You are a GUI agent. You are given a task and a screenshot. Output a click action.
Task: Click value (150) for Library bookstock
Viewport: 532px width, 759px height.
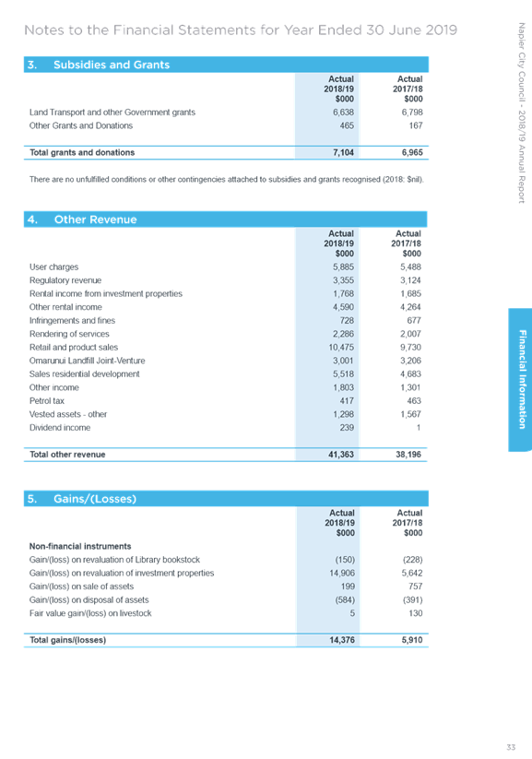(x=345, y=560)
